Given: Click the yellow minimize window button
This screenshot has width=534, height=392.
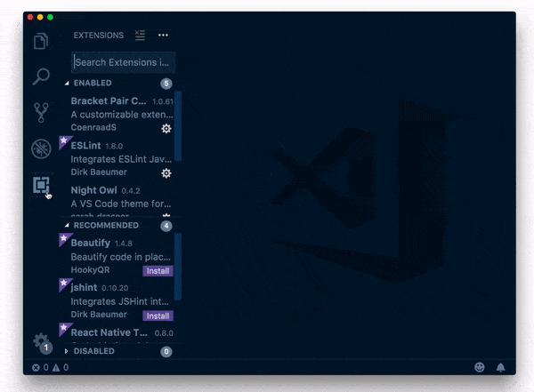Looking at the screenshot, I should [40, 18].
